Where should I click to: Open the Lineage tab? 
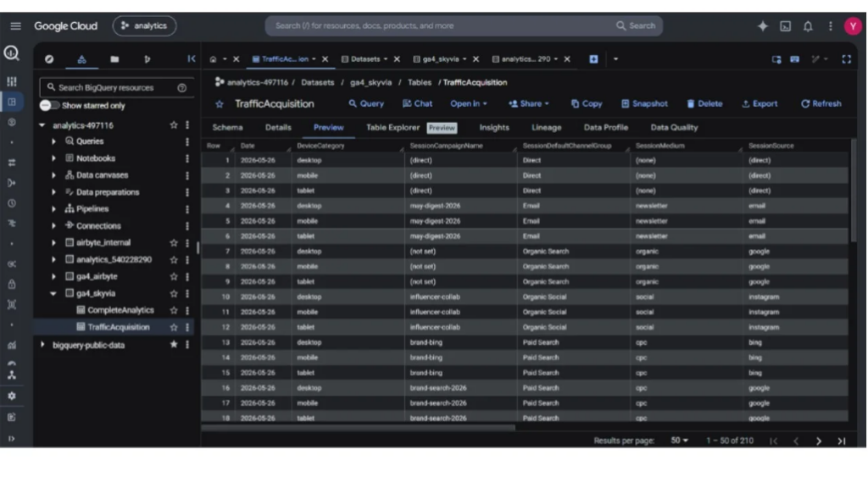pos(547,127)
